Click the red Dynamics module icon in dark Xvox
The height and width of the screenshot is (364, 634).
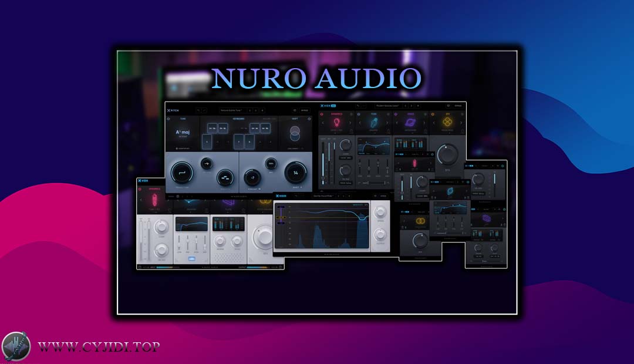[x=336, y=123]
